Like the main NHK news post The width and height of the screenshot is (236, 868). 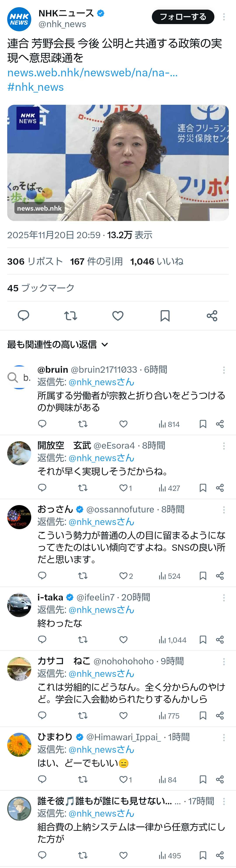(118, 316)
